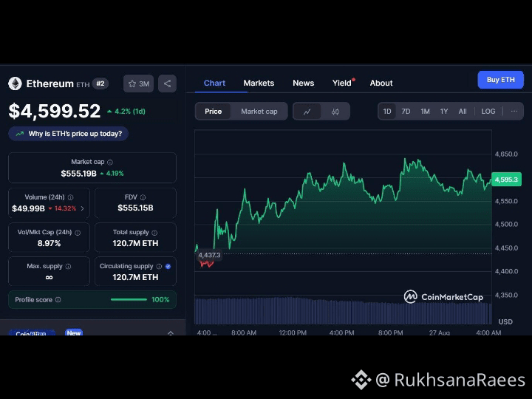Click the New badge at bottom
This screenshot has height=399, width=532.
pyautogui.click(x=74, y=332)
